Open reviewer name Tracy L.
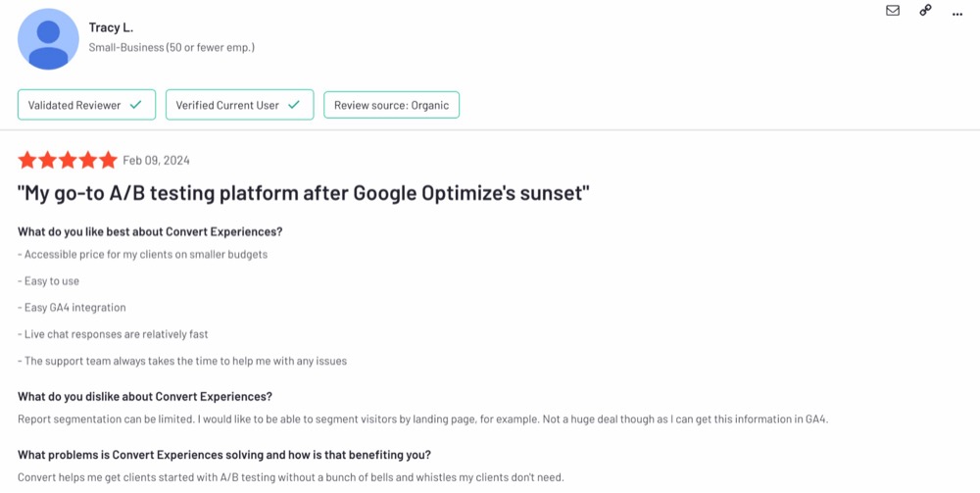 pos(111,27)
